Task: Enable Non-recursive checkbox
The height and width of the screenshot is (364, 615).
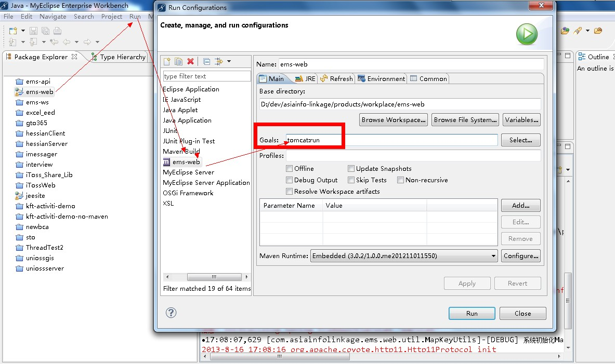Action: pos(400,180)
